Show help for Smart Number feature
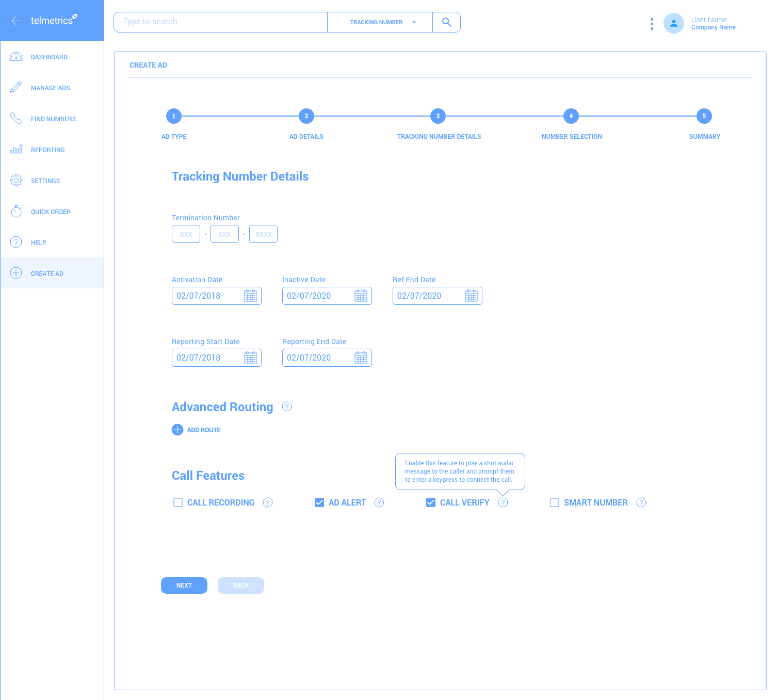777x700 pixels. (641, 502)
